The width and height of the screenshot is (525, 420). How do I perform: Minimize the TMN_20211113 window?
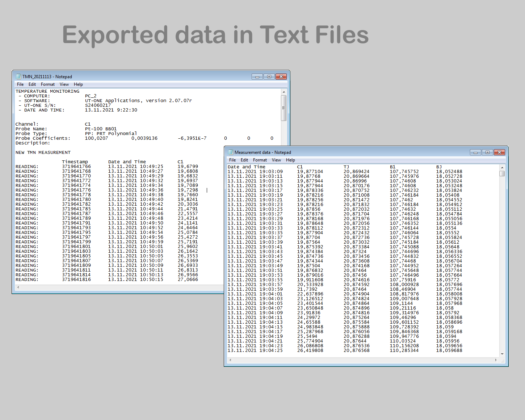257,76
